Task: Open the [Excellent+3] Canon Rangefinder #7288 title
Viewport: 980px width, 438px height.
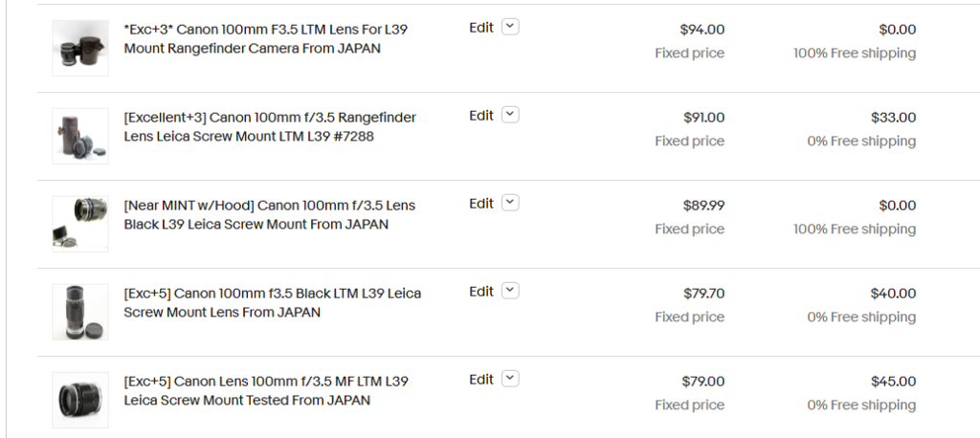Action: (270, 127)
